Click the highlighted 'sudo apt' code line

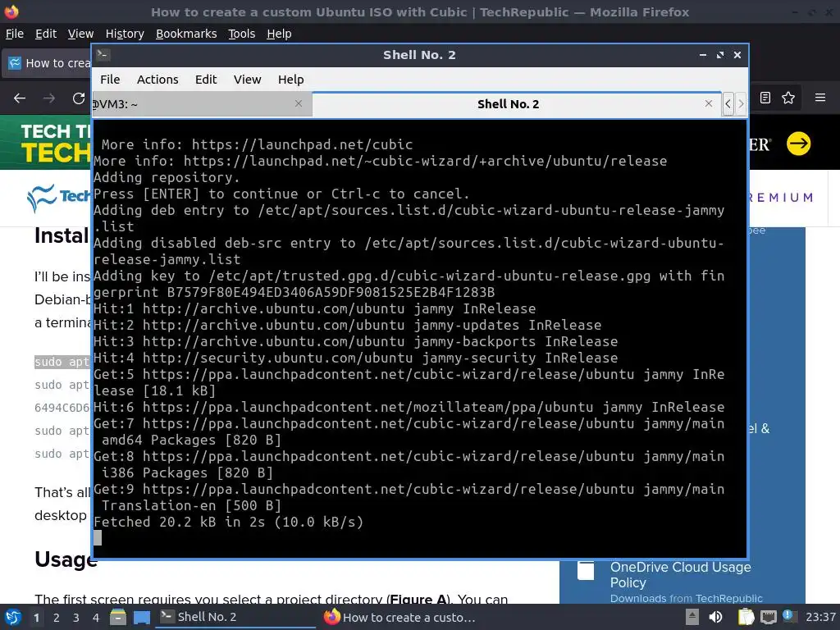pyautogui.click(x=62, y=362)
